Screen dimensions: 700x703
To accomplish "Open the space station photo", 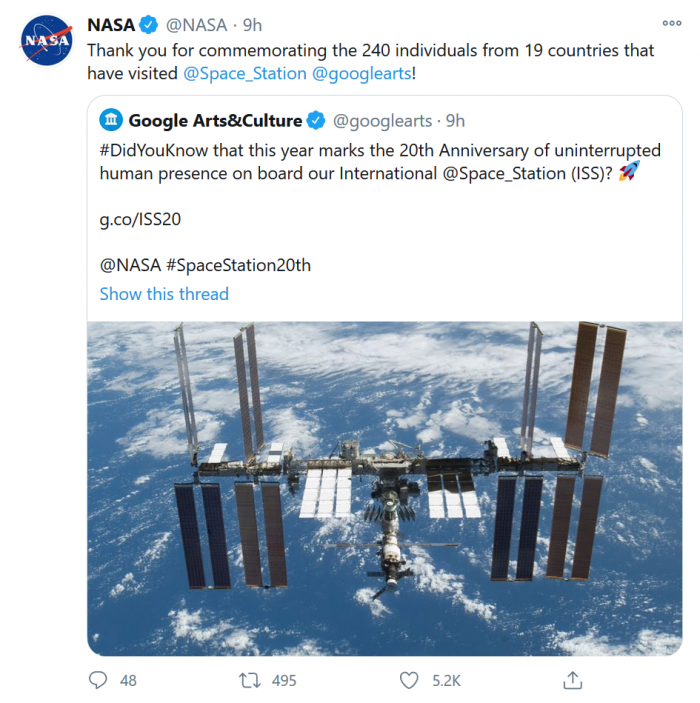I will coord(384,488).
